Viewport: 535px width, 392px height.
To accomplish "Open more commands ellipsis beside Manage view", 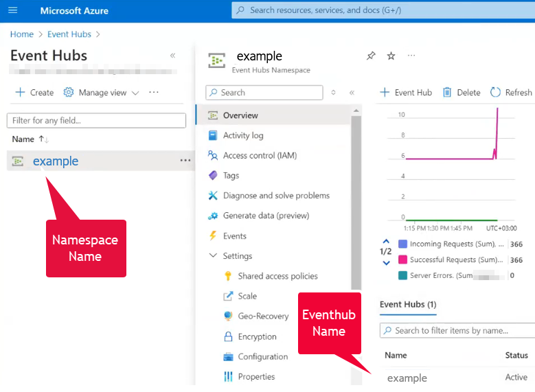I will [154, 92].
